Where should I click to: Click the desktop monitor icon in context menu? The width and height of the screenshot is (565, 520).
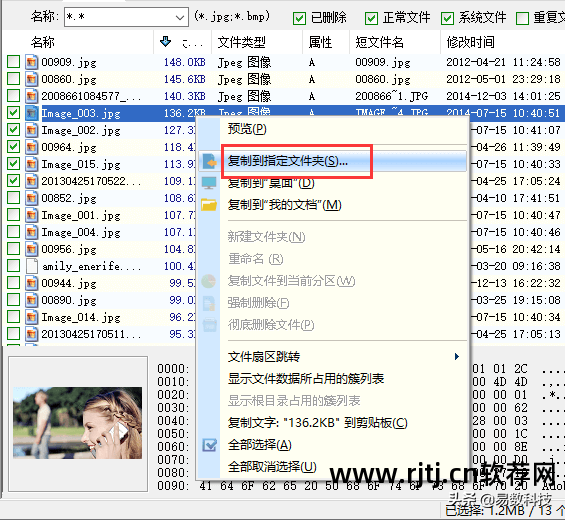point(209,183)
